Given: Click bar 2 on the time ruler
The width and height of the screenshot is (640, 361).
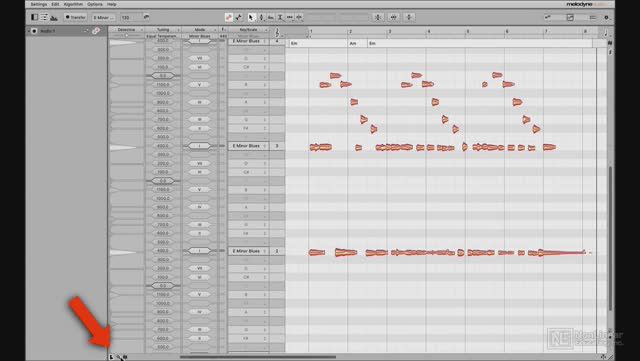Looking at the screenshot, I should point(350,31).
